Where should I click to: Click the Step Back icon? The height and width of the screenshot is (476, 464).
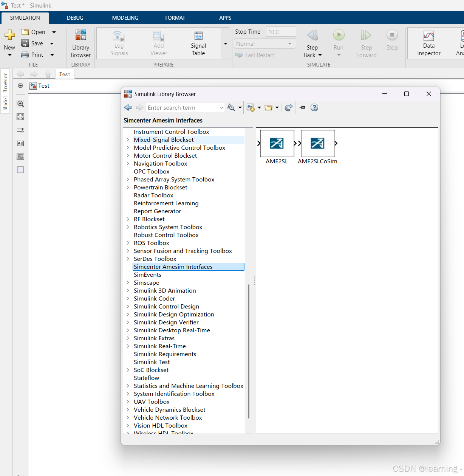tap(312, 35)
